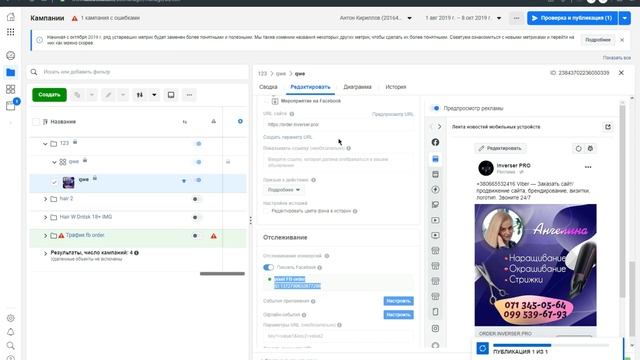Toggle the switch for Трафик fb order campaign
Image resolution: width=640 pixels, height=360 pixels.
[x=197, y=236]
